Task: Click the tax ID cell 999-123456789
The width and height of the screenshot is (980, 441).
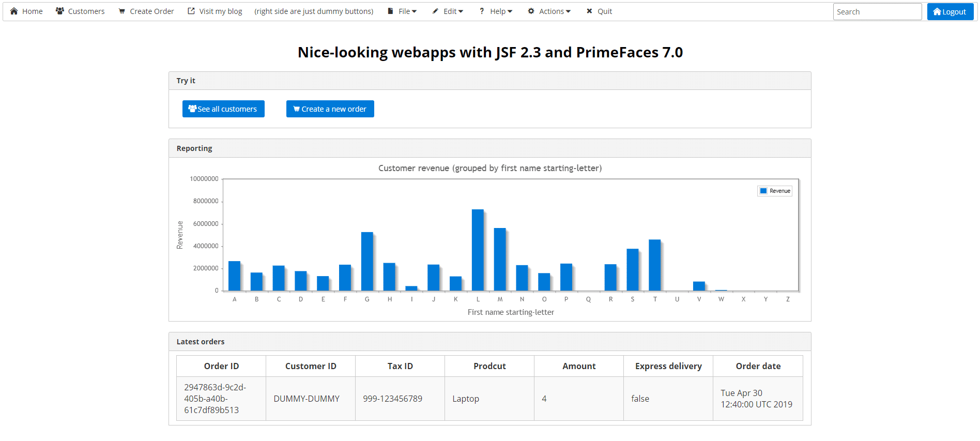Action: (x=400, y=399)
